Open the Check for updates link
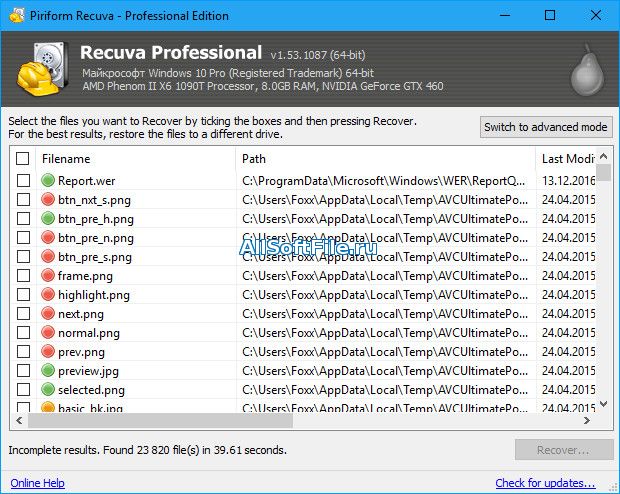Image resolution: width=620 pixels, height=494 pixels. [545, 483]
